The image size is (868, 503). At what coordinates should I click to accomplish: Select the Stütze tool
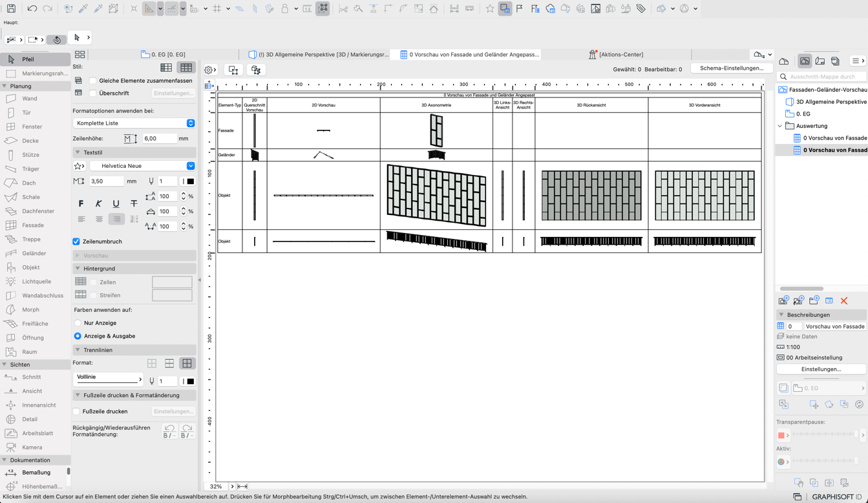pyautogui.click(x=35, y=155)
